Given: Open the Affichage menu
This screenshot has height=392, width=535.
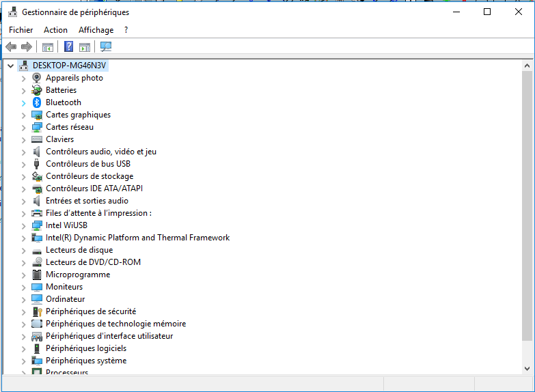Looking at the screenshot, I should click(96, 30).
